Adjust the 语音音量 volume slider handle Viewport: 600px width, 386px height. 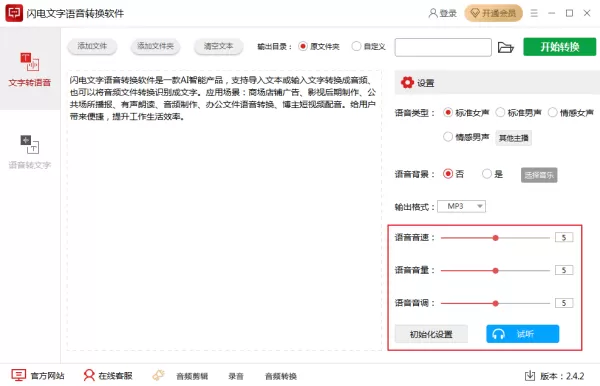(496, 270)
